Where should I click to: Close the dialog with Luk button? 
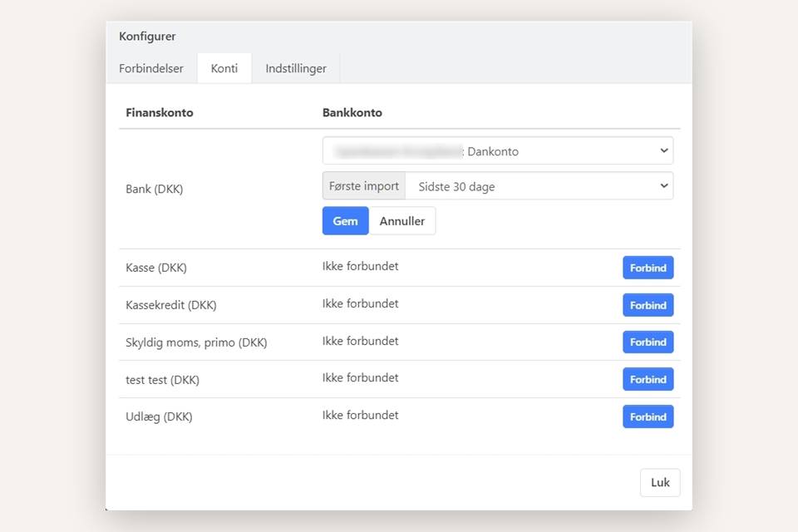pos(660,483)
